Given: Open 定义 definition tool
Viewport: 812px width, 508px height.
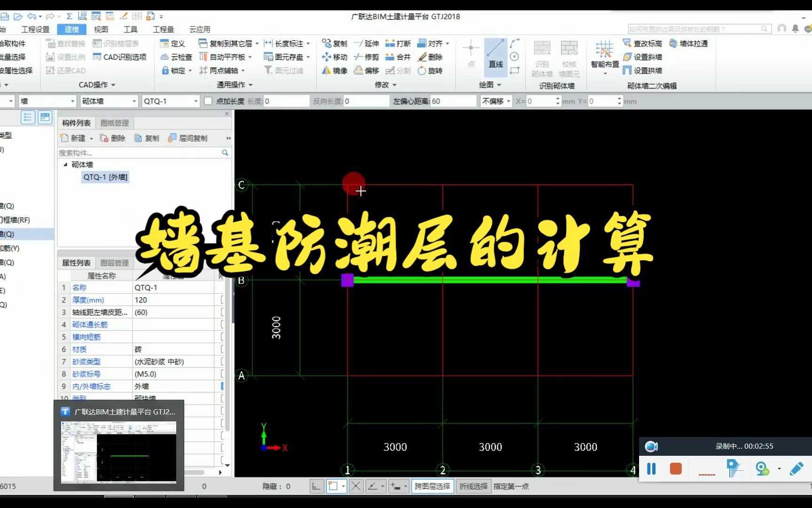Looking at the screenshot, I should 172,43.
